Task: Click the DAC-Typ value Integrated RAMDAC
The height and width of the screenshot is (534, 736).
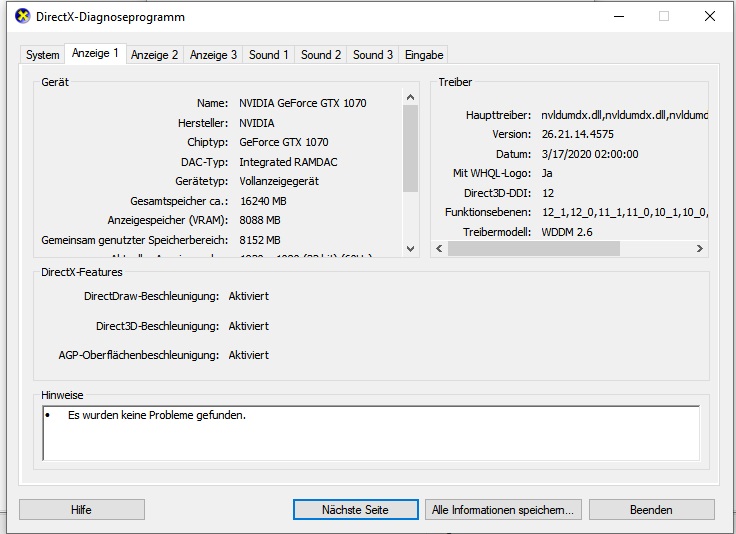Action: pos(288,162)
